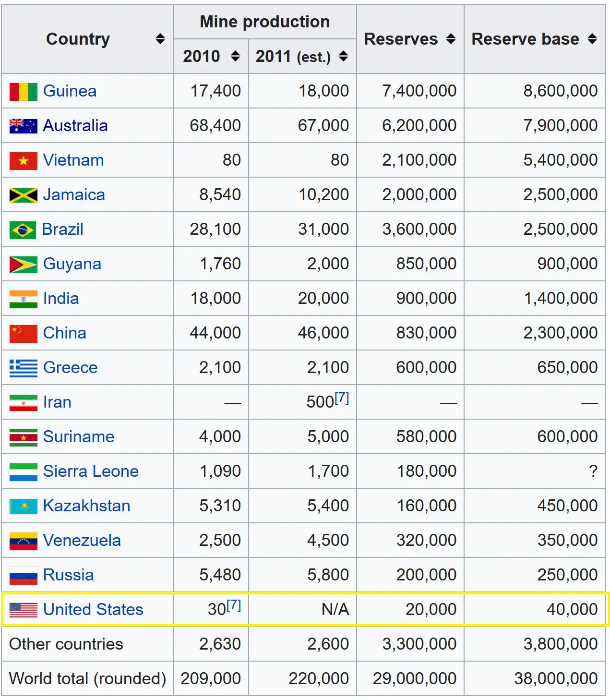This screenshot has height=700, width=610.
Task: Click the Guinea flag icon
Action: tap(23, 92)
